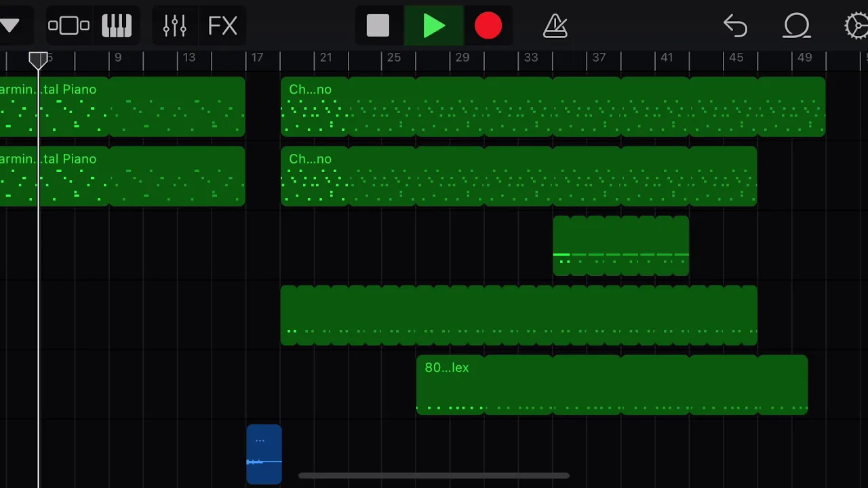This screenshot has width=868, height=488.
Task: Click bar 29 on the ruler
Action: click(462, 58)
